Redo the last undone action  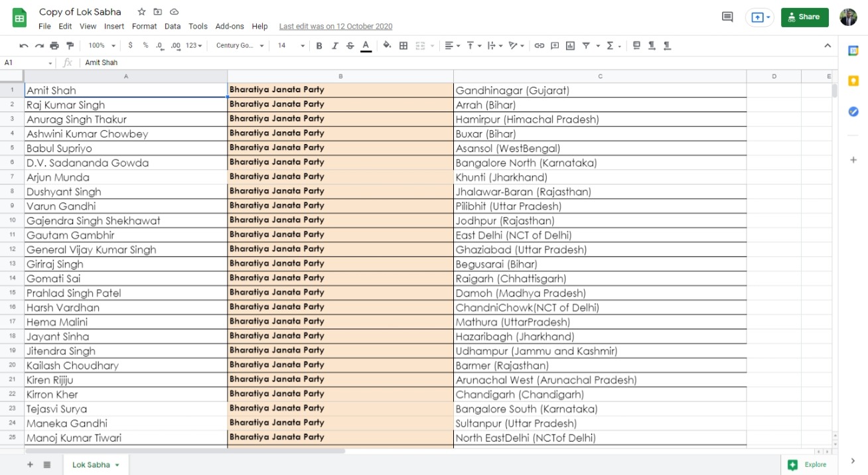39,46
